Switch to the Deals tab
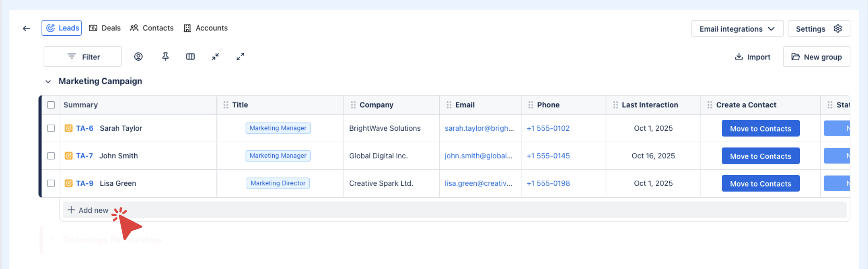The width and height of the screenshot is (868, 269). 105,28
